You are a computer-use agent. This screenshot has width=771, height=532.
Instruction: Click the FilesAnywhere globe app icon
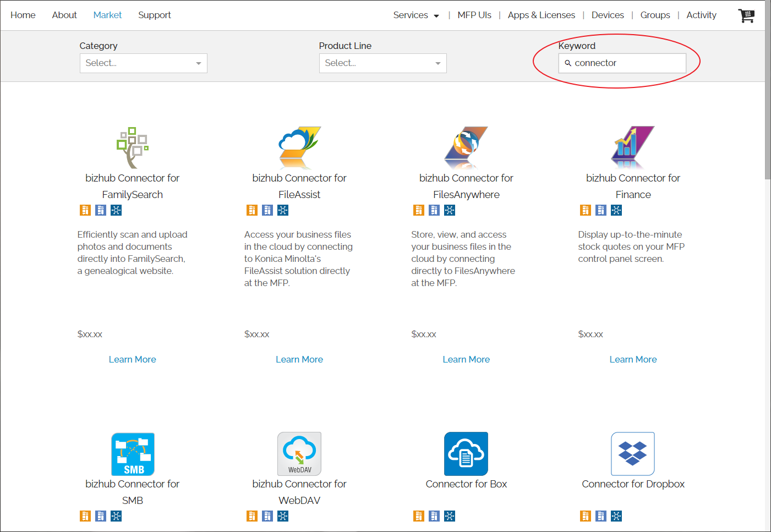(466, 147)
